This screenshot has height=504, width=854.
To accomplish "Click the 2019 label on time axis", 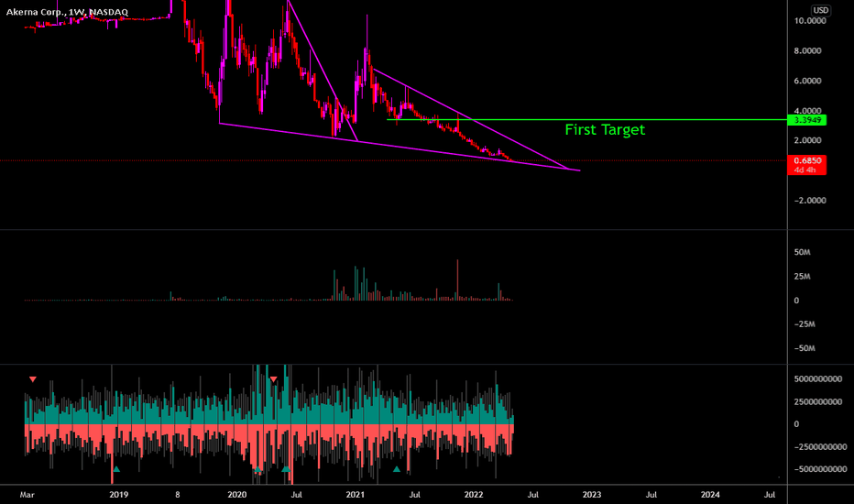I will 118,495.
